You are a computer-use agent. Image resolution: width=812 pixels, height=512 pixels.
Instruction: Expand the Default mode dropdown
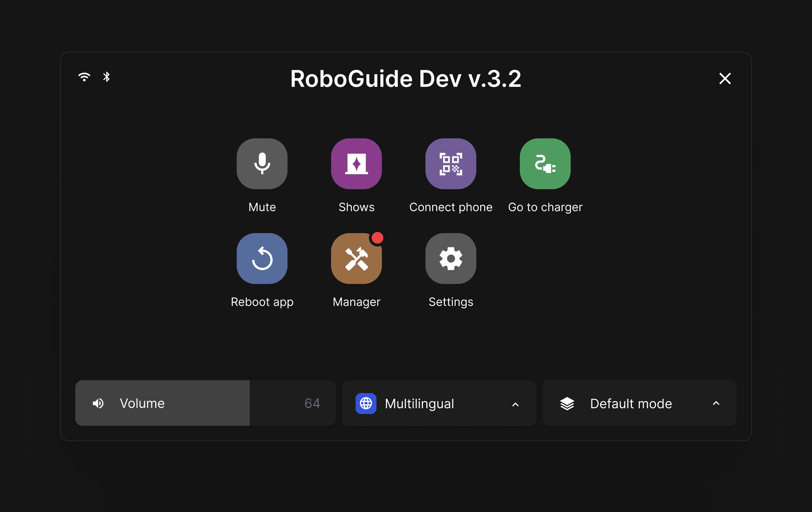click(639, 403)
